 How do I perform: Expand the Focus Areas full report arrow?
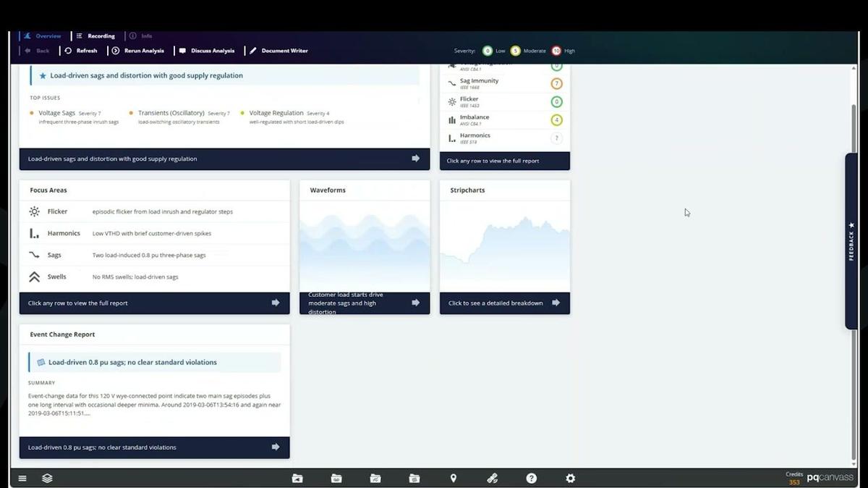point(275,303)
